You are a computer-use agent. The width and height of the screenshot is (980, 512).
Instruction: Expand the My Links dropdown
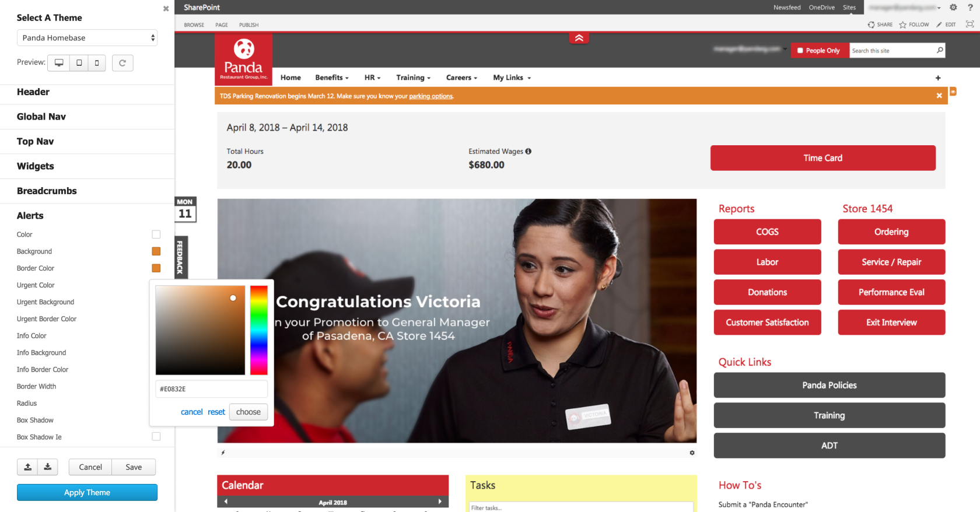(x=512, y=78)
